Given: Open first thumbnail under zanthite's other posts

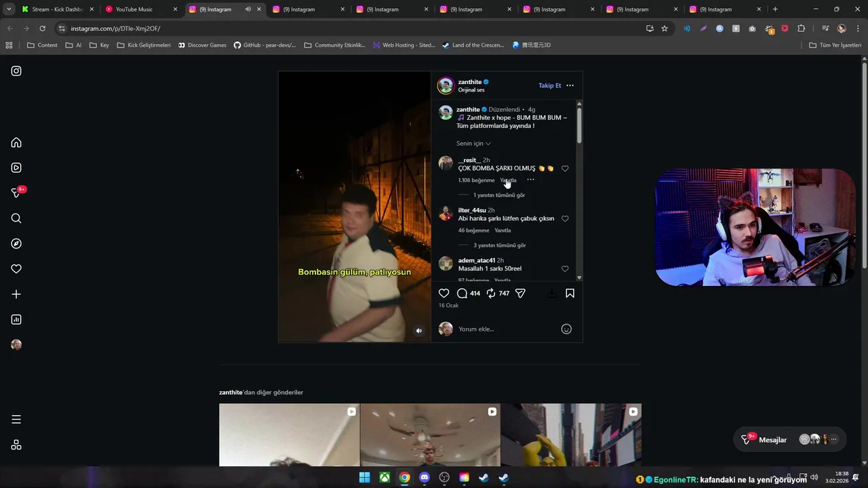Looking at the screenshot, I should 289,435.
